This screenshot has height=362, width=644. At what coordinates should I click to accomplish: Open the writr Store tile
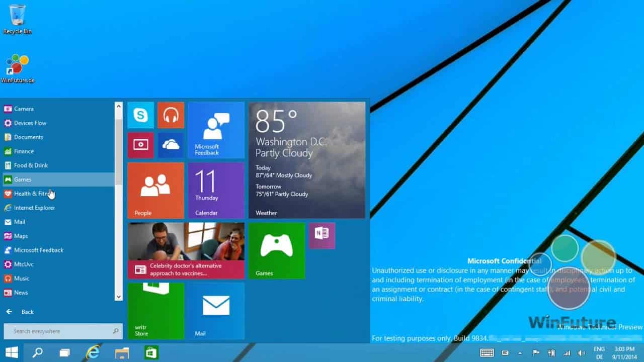click(x=156, y=311)
